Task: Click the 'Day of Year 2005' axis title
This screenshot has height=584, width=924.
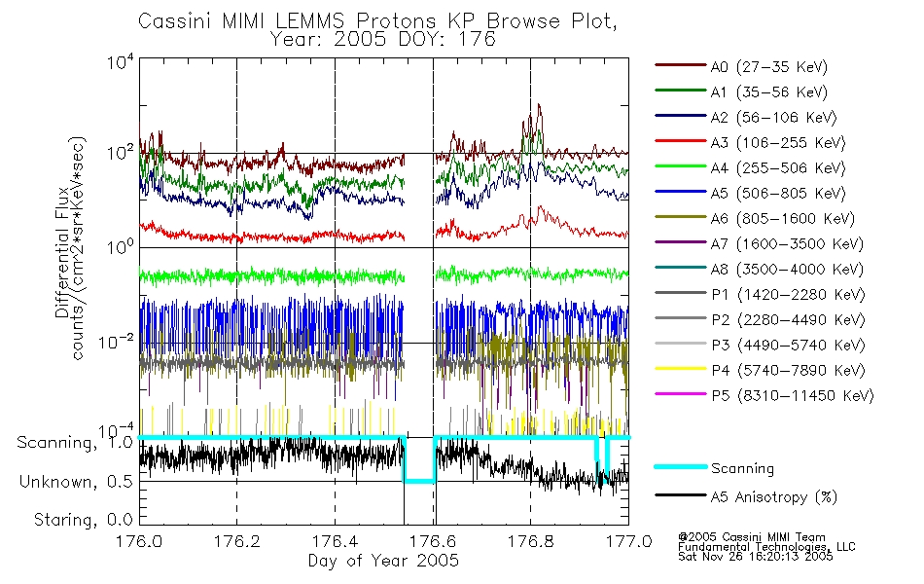Action: click(383, 561)
